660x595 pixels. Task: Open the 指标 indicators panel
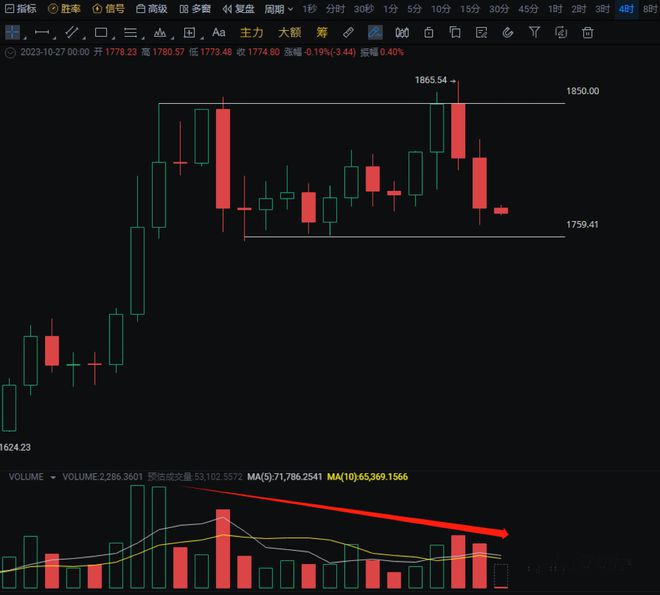20,8
